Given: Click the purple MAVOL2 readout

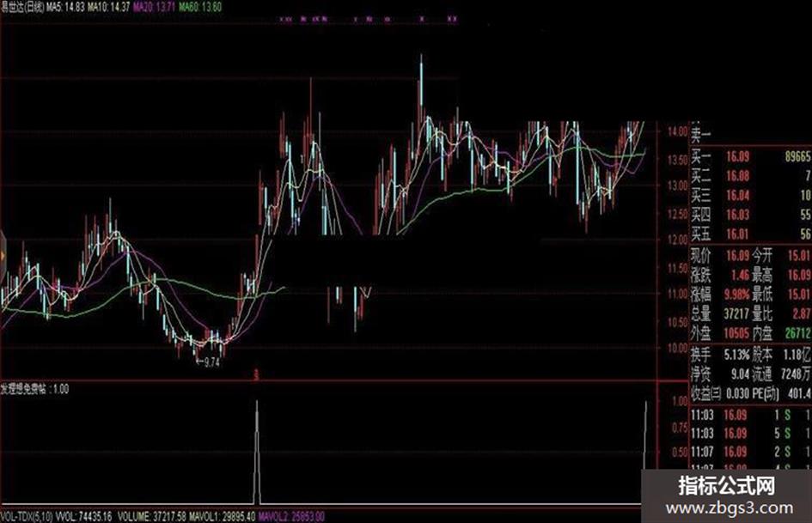Looking at the screenshot, I should click(x=291, y=517).
